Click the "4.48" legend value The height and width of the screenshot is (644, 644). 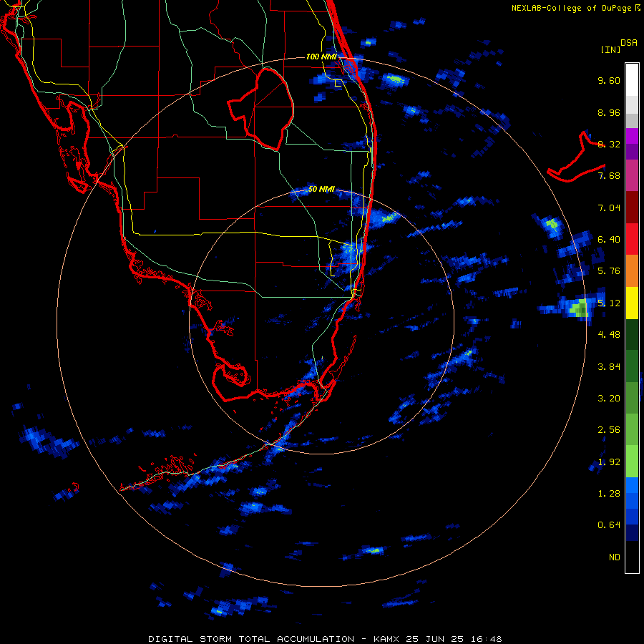(609, 335)
